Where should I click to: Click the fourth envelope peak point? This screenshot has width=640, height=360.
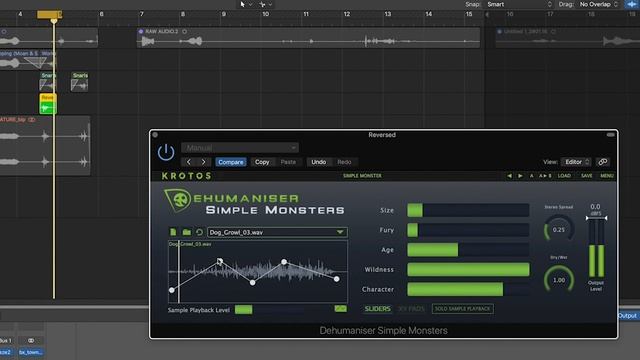tap(284, 262)
